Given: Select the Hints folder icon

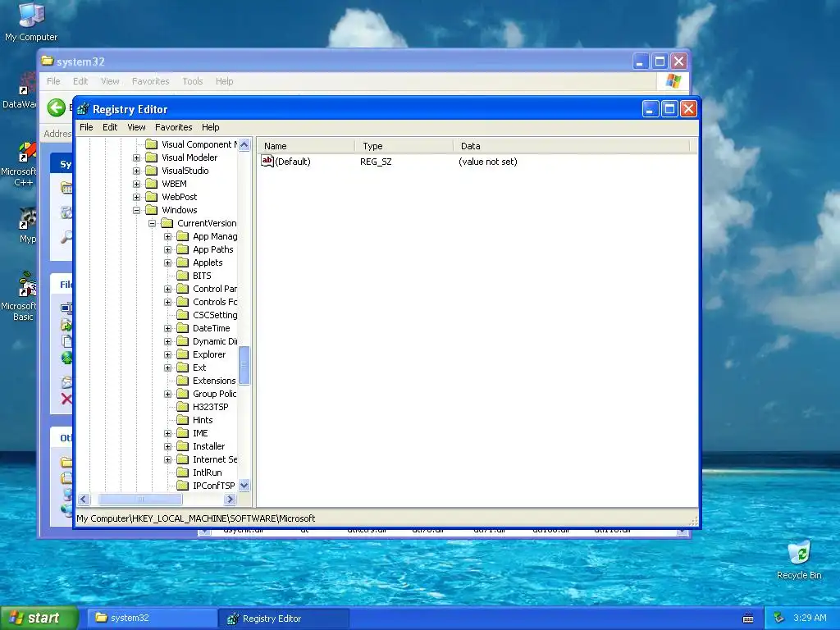Looking at the screenshot, I should click(183, 420).
